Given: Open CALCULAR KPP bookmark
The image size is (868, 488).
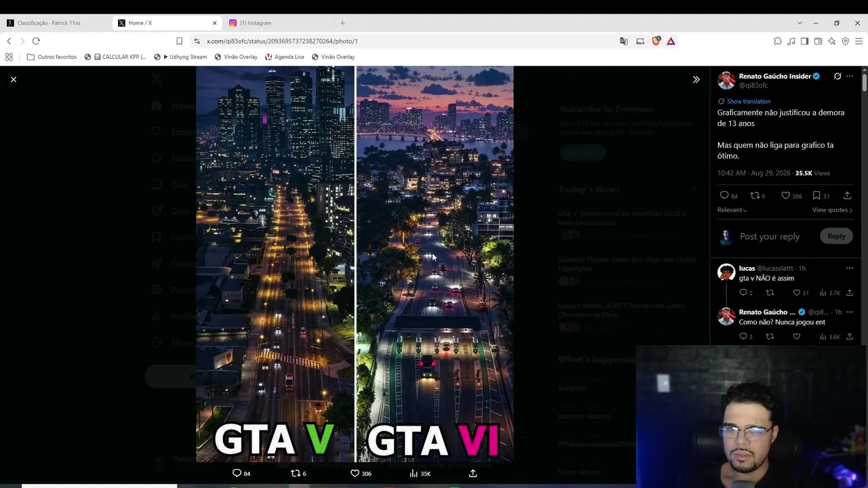Looking at the screenshot, I should click(x=115, y=57).
